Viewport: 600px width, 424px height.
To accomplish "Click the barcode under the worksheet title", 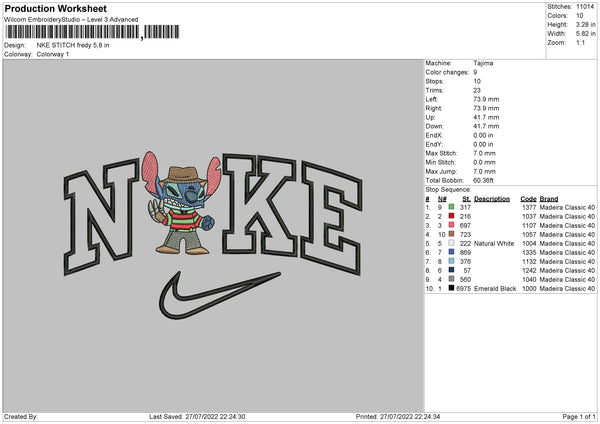I will point(91,32).
